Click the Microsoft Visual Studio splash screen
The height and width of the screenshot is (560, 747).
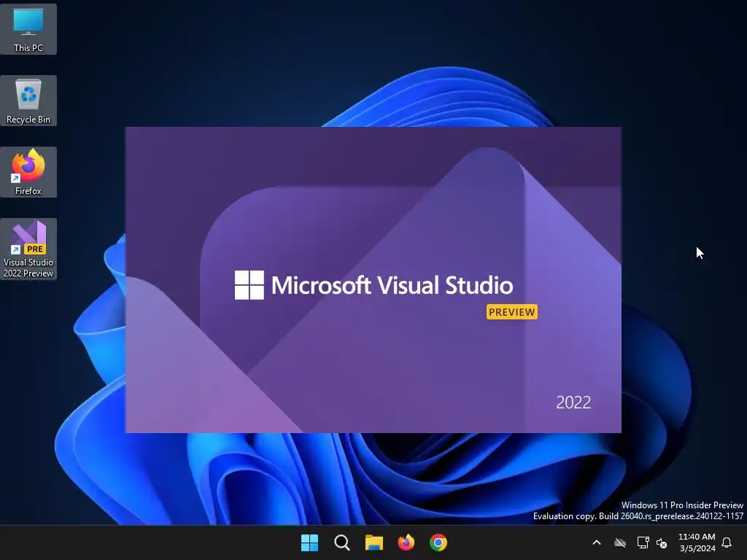pyautogui.click(x=373, y=280)
